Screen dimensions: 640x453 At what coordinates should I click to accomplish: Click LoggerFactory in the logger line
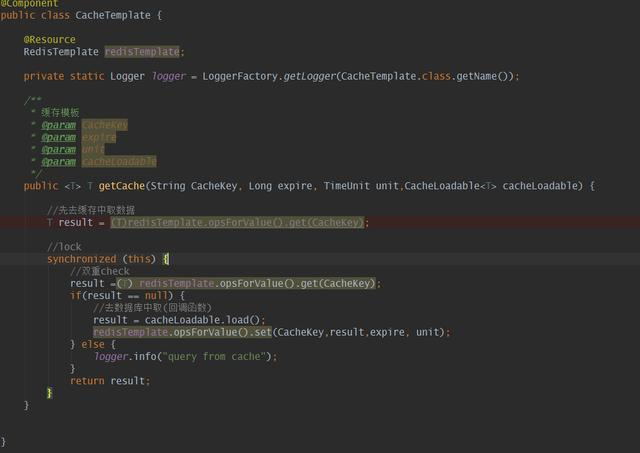[240, 76]
